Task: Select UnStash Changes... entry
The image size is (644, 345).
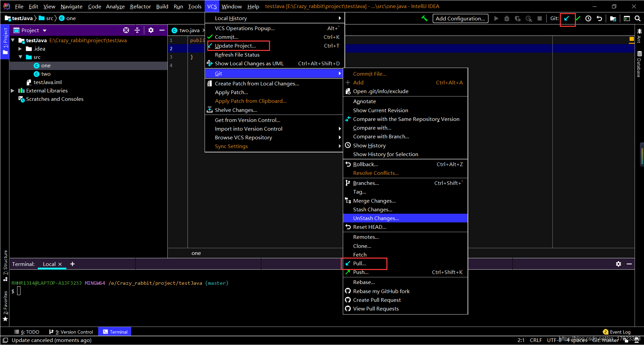Action: 405,218
